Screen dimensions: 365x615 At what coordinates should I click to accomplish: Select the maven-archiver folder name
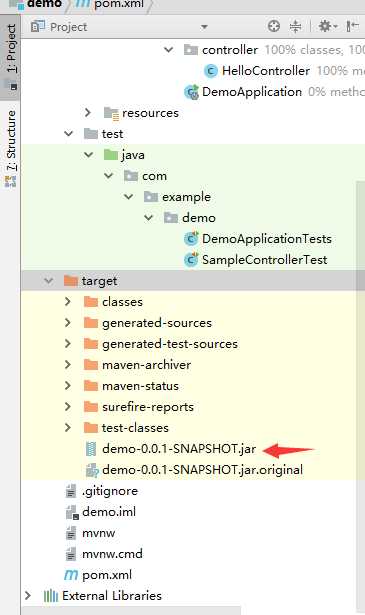tap(146, 365)
